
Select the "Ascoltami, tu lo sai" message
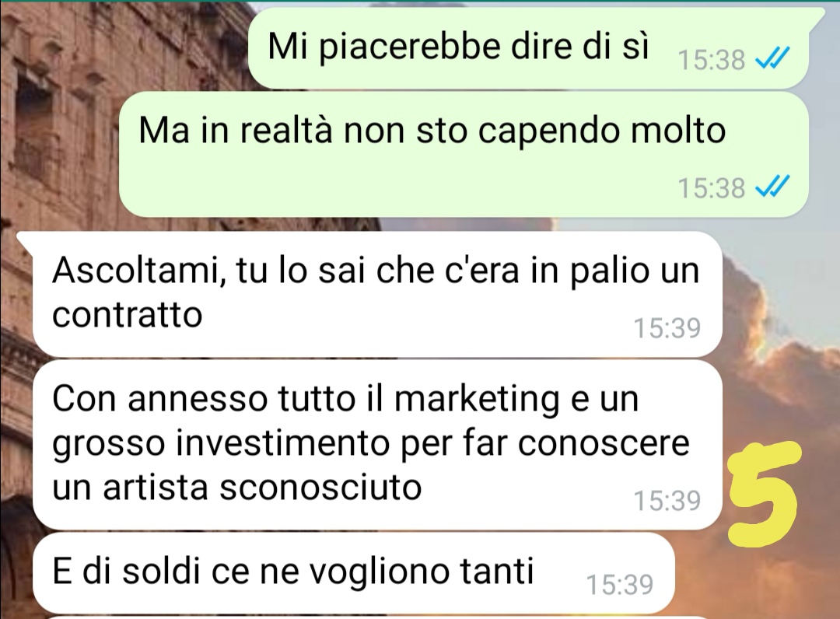coord(377,294)
